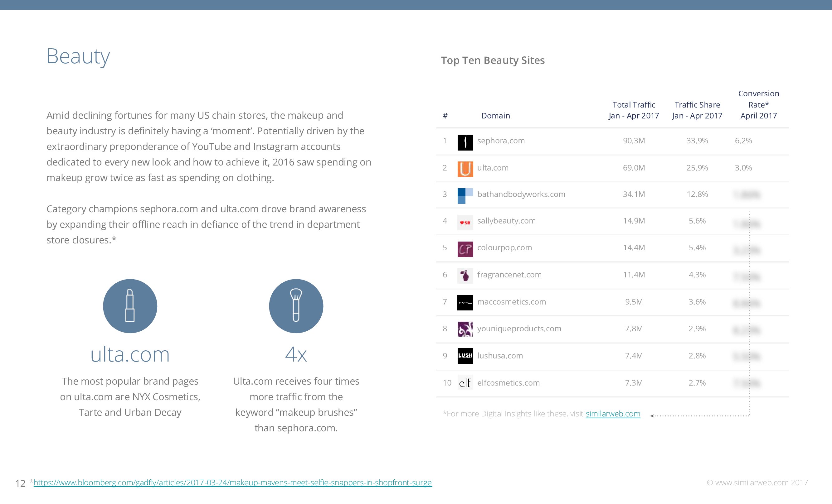The height and width of the screenshot is (504, 832).
Task: Click the Bath and Body Works logo
Action: pyautogui.click(x=465, y=196)
